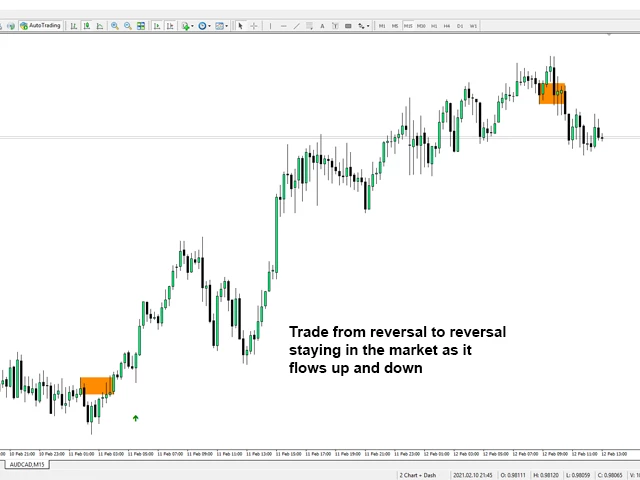
Task: Open the indicators list dropdown
Action: [x=187, y=25]
